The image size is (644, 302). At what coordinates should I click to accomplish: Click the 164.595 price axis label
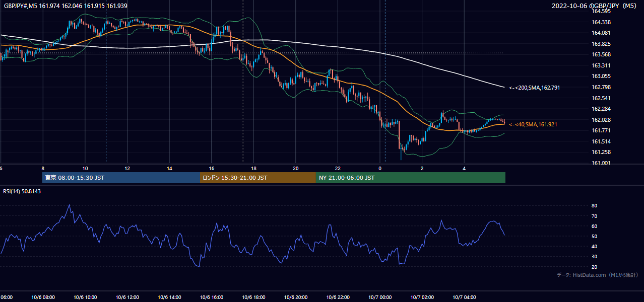tap(601, 12)
